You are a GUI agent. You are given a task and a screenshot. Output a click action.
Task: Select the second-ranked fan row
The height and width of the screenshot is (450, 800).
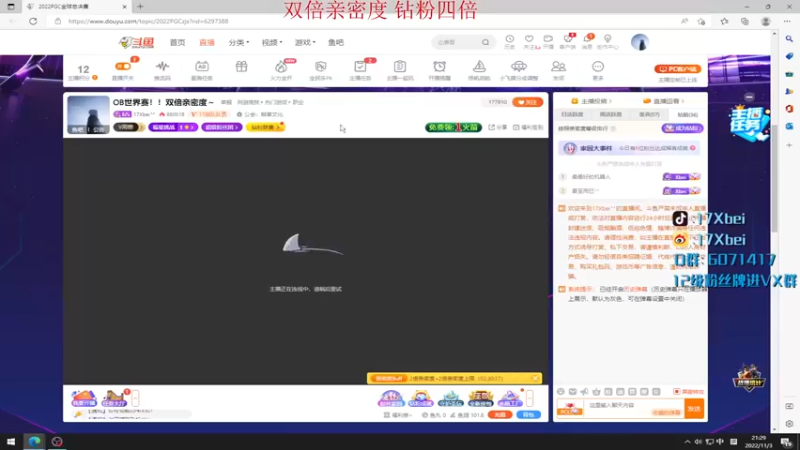tap(630, 191)
